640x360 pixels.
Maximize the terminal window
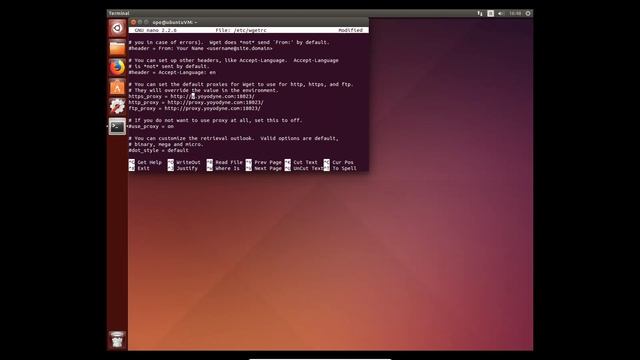pyautogui.click(x=146, y=22)
